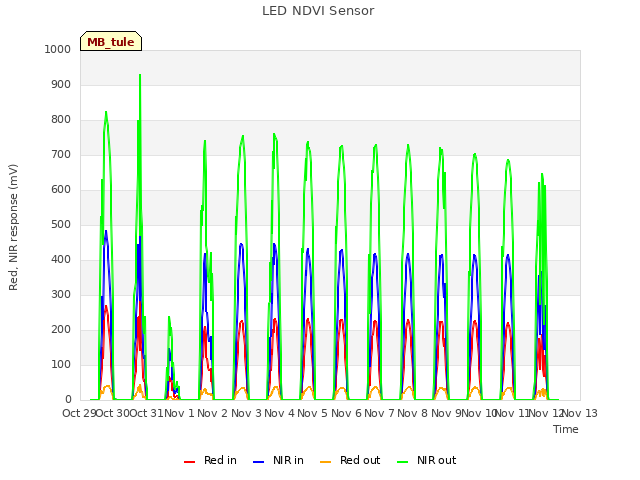The height and width of the screenshot is (480, 640).
Task: Click the tallest green NIR out spike peak
Action: pyautogui.click(x=140, y=76)
